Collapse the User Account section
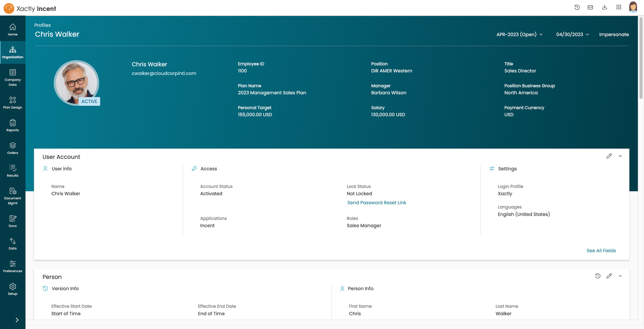This screenshot has width=644, height=329. click(x=620, y=156)
